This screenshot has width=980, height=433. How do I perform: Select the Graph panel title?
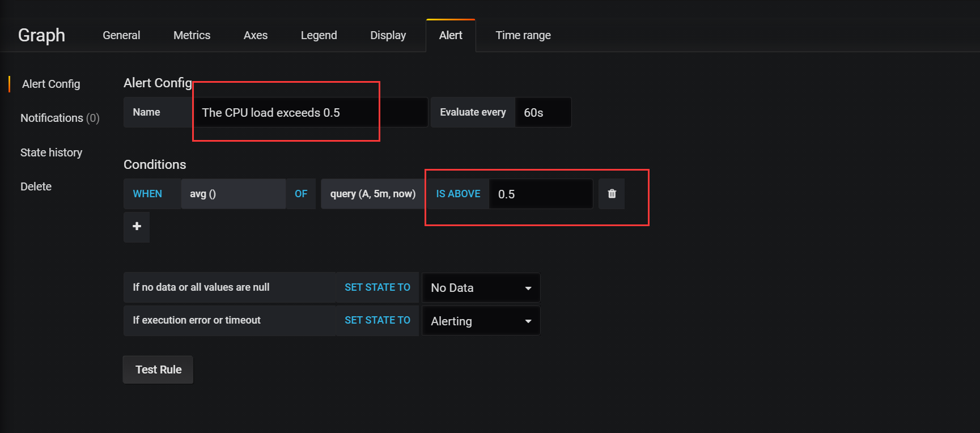(41, 35)
